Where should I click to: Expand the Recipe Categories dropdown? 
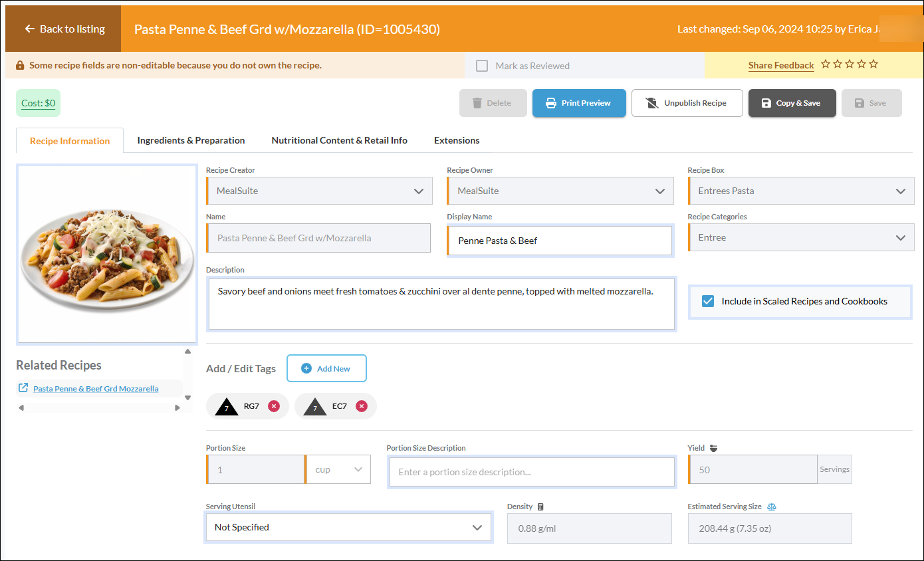[x=801, y=237]
